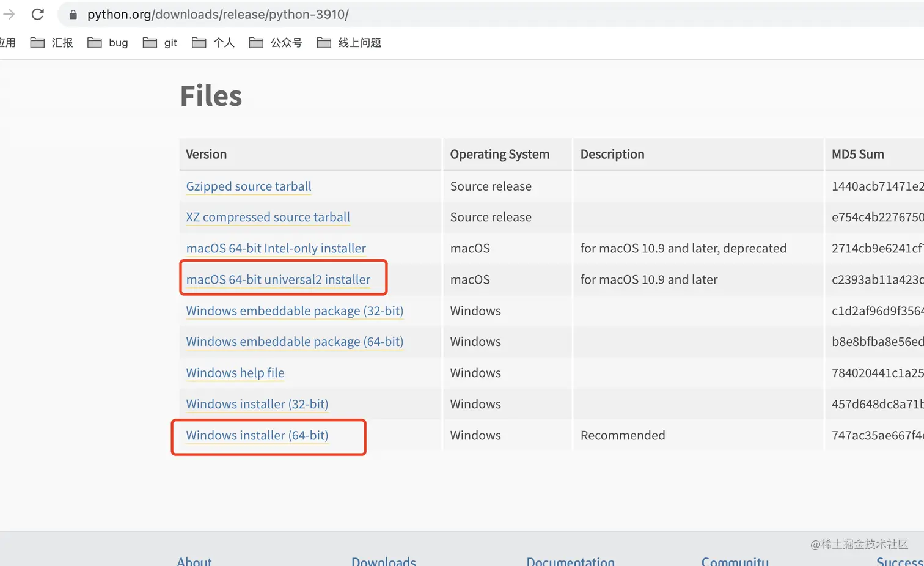Click 'Source release' in the Gzipped tarball row
The height and width of the screenshot is (566, 924).
(491, 186)
